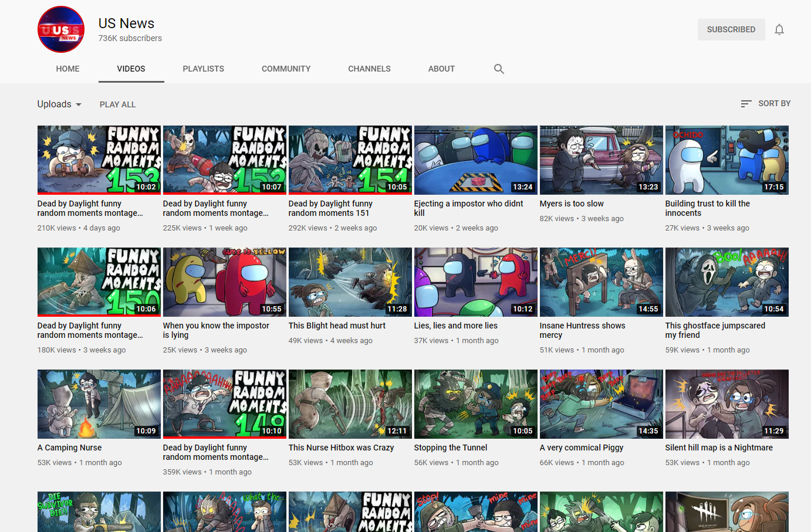Open 'Lies, lies and more lies' title link
This screenshot has width=811, height=532.
pyautogui.click(x=456, y=326)
